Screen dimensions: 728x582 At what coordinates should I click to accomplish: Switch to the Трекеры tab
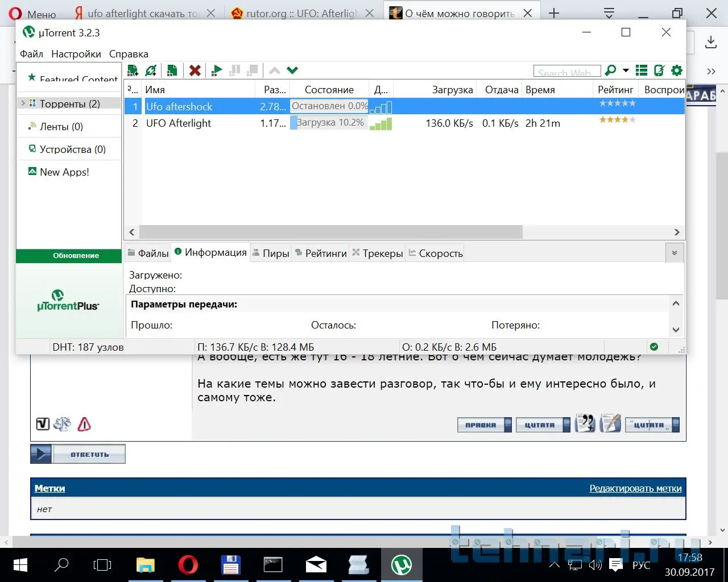(378, 253)
